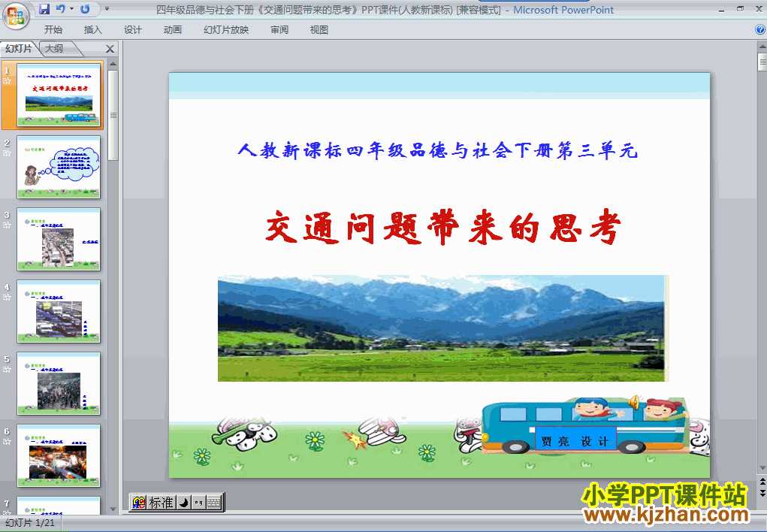Click the blue Help question mark icon

[x=760, y=30]
